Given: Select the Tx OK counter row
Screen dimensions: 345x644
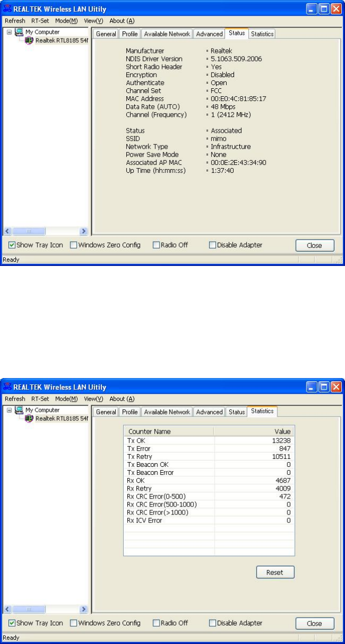Looking at the screenshot, I should pos(209,440).
